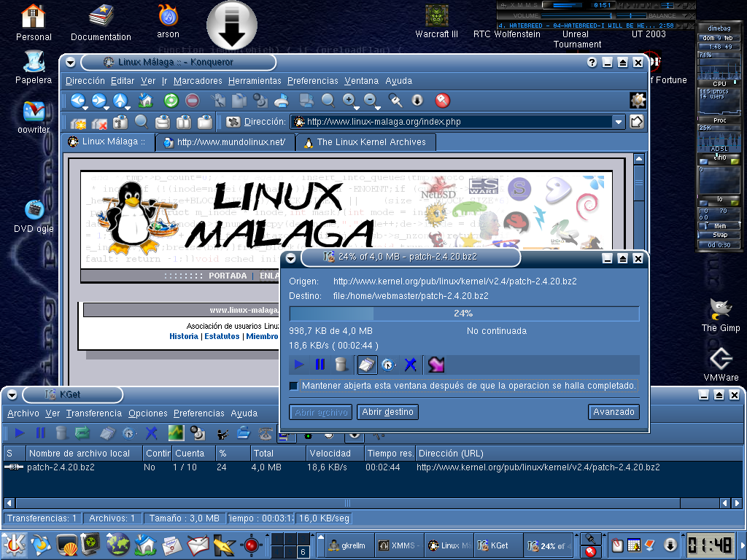Open Opciones menu in KGet
The image size is (747, 560).
(147, 413)
